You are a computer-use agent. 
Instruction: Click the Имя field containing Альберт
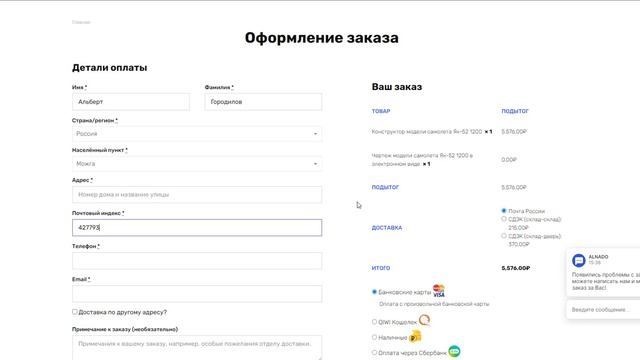131,102
